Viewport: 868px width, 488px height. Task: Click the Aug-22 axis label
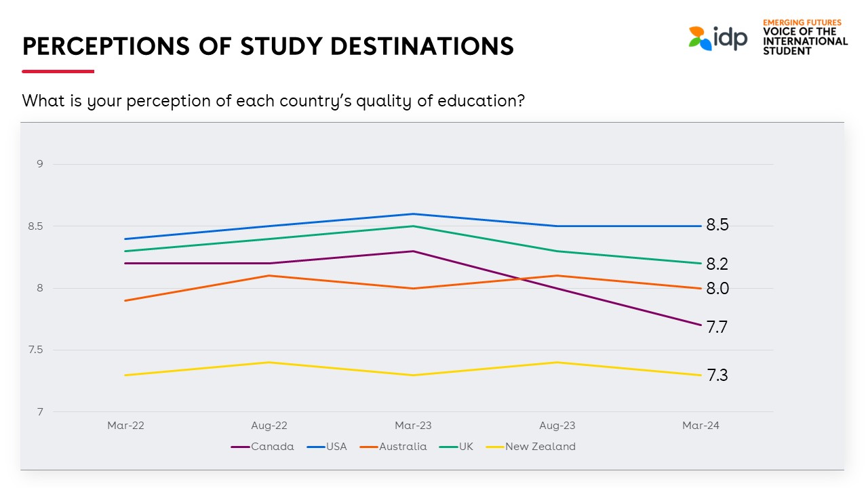tap(269, 426)
